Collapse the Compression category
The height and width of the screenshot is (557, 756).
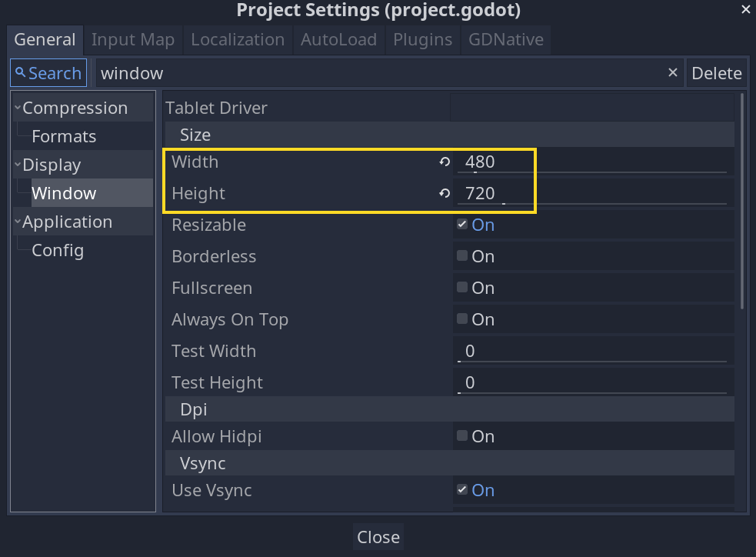click(18, 107)
